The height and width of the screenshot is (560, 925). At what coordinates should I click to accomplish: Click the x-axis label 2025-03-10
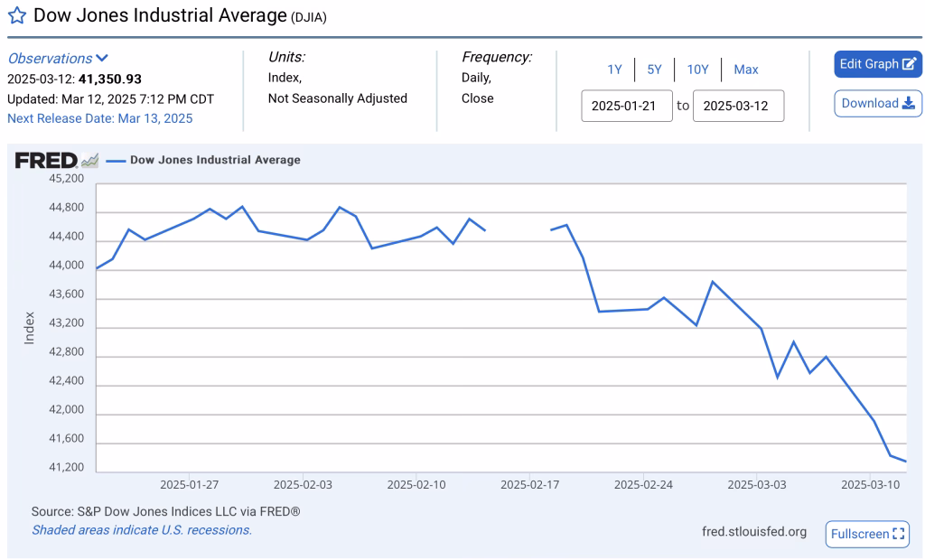pyautogui.click(x=870, y=484)
